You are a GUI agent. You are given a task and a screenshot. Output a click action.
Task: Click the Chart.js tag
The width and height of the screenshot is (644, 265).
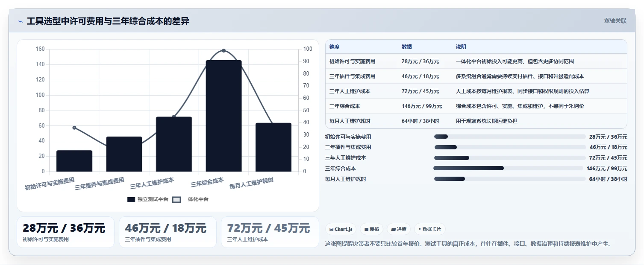[341, 229]
